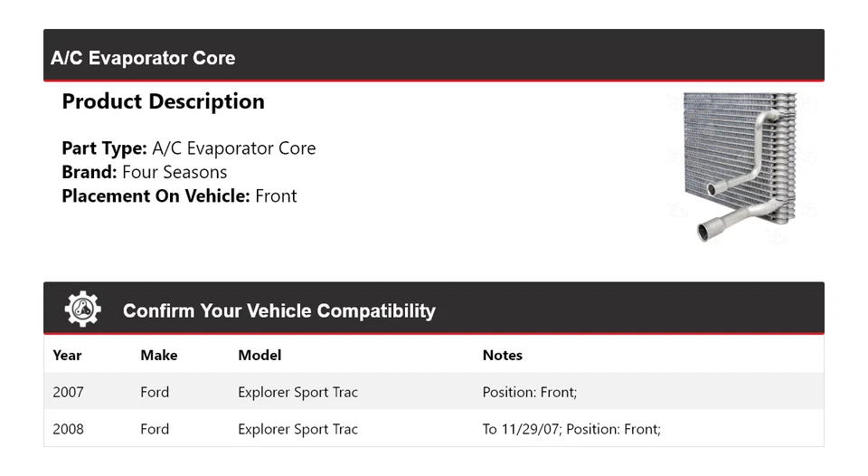The height and width of the screenshot is (476, 868).
Task: Click the "To 11/29/07" note
Action: [x=522, y=429]
